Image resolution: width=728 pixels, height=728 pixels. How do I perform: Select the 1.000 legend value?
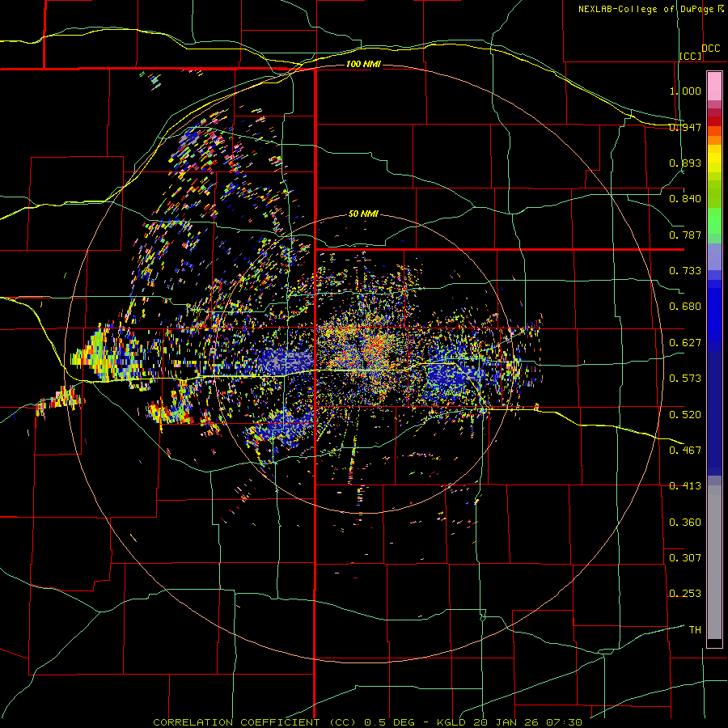[685, 91]
